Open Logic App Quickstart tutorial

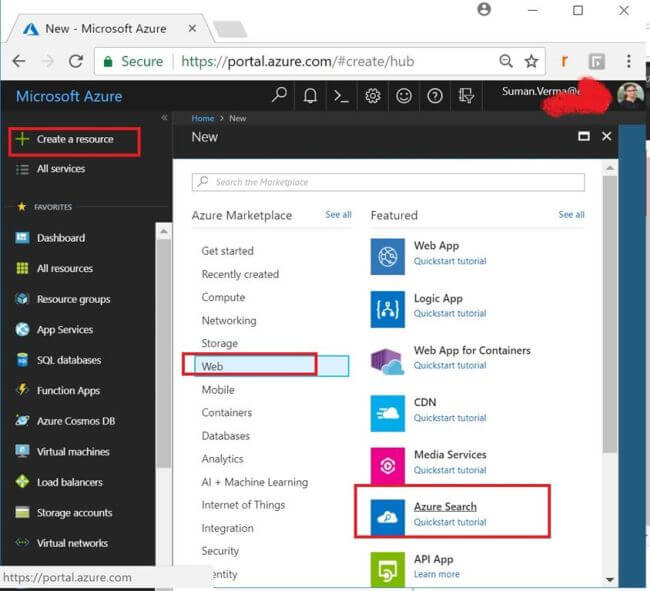click(450, 313)
